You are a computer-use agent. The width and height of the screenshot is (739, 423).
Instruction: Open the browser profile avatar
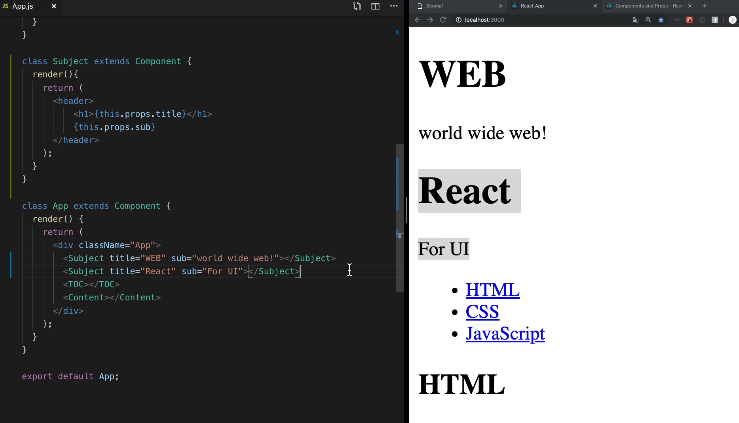coord(732,20)
